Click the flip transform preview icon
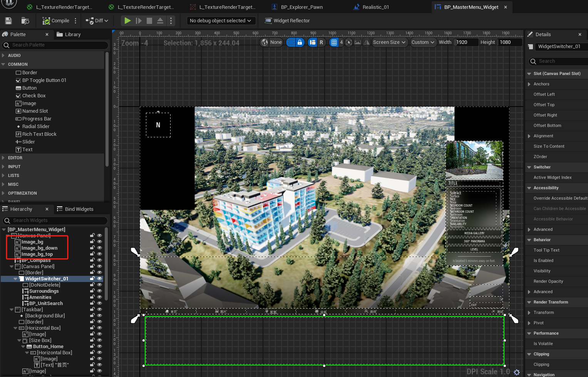This screenshot has height=377, width=588. point(366,42)
